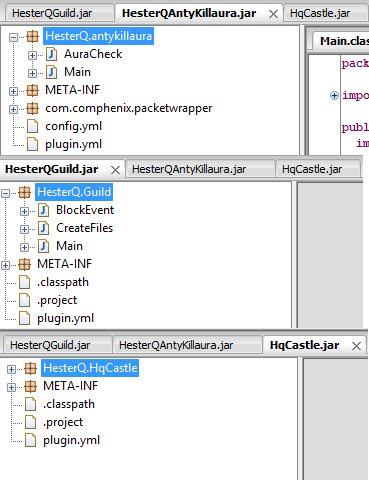The width and height of the screenshot is (369, 480).
Task: Select META-INF label in bottom panel
Action: pyautogui.click(x=70, y=386)
